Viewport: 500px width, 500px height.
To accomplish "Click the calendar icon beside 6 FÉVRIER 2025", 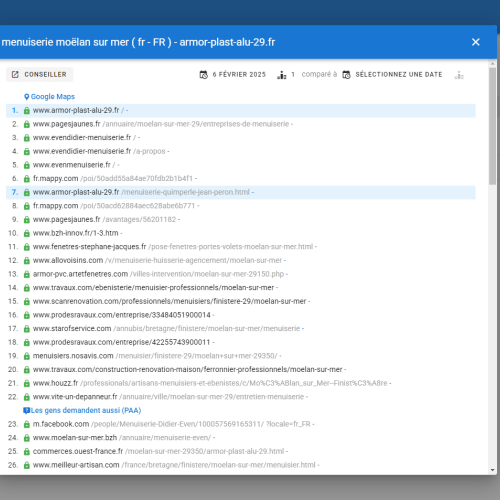I will tap(203, 75).
